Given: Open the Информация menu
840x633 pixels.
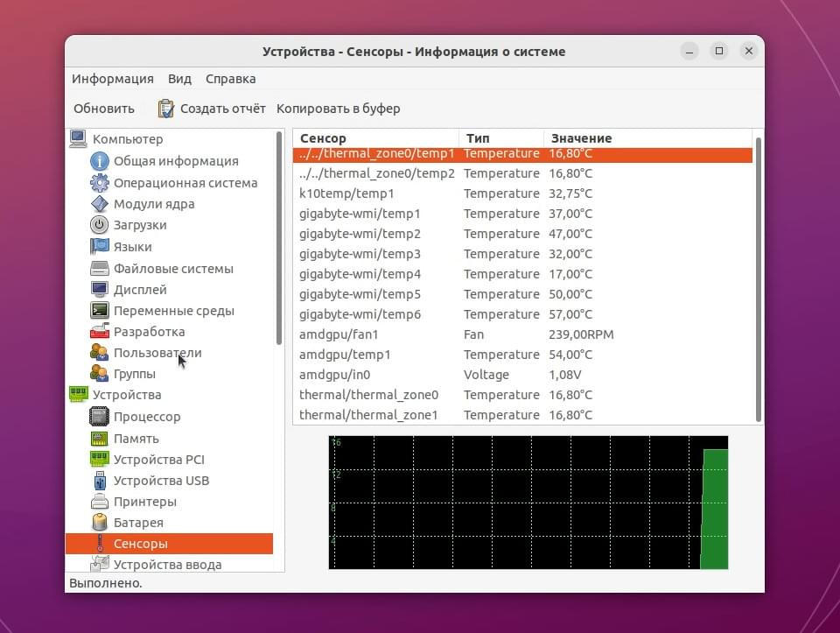Looking at the screenshot, I should (x=113, y=79).
